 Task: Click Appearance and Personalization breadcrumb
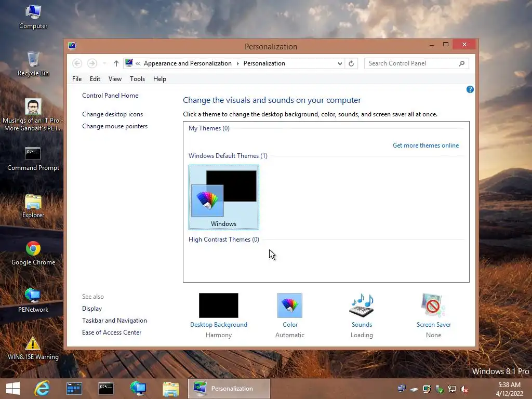[188, 63]
